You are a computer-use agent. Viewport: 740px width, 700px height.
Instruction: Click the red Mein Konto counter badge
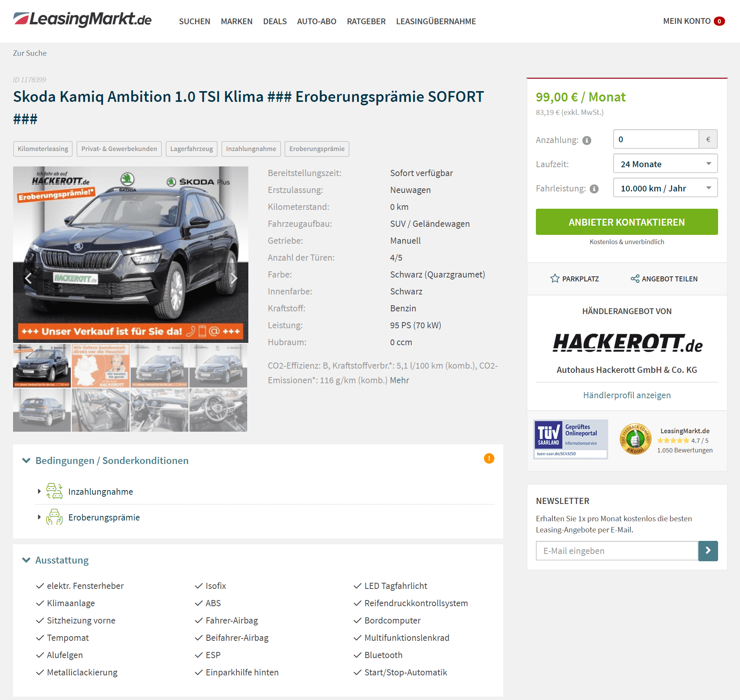tap(719, 21)
